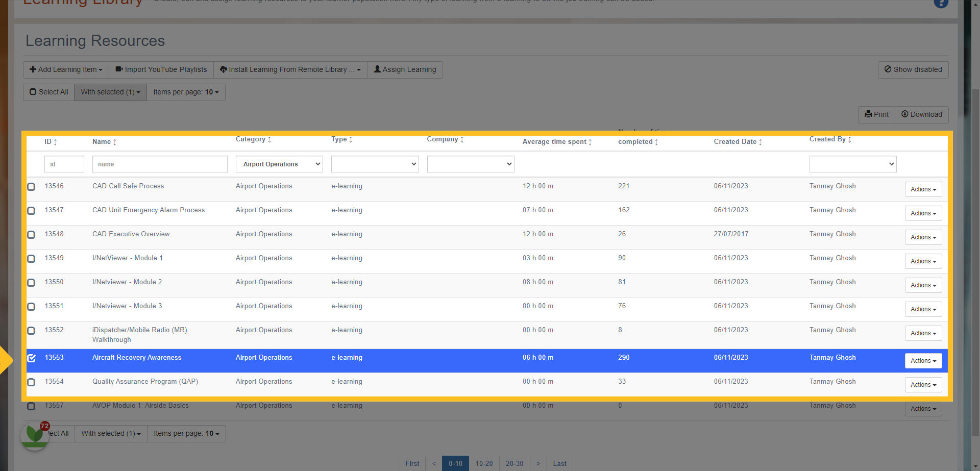Check the Quality Assurance Program row

point(31,382)
